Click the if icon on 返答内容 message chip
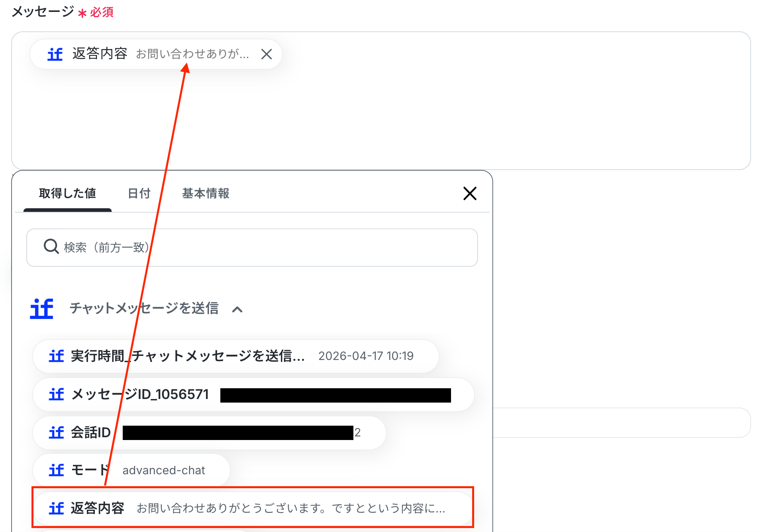 (55, 54)
